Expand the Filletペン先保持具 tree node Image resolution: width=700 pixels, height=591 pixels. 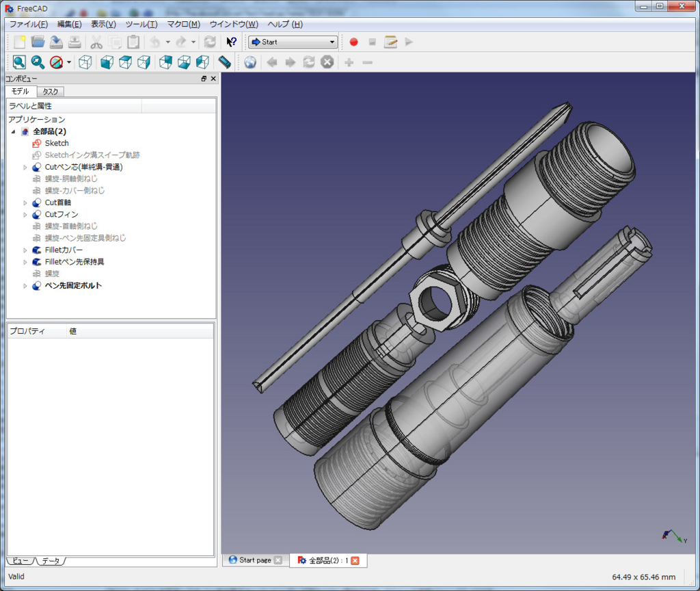[x=25, y=262]
